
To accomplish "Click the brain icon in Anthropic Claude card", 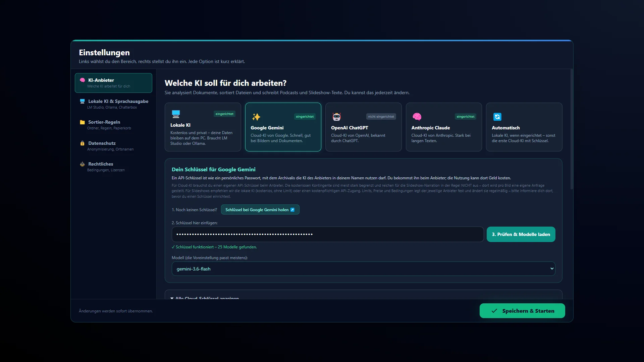I will click(x=417, y=117).
